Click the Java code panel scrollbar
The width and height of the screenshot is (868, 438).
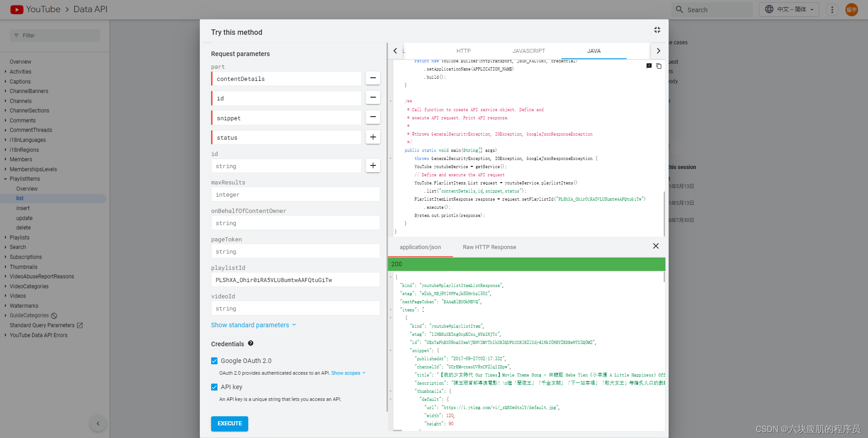(664, 213)
